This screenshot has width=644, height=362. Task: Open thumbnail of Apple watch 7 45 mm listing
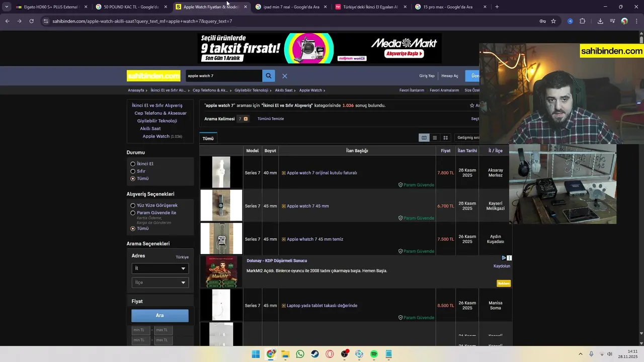tap(221, 206)
